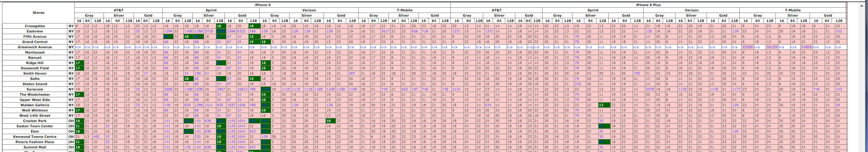This screenshot has width=868, height=152.
Task: Click the West 14th Street store name
Action: pos(35,116)
